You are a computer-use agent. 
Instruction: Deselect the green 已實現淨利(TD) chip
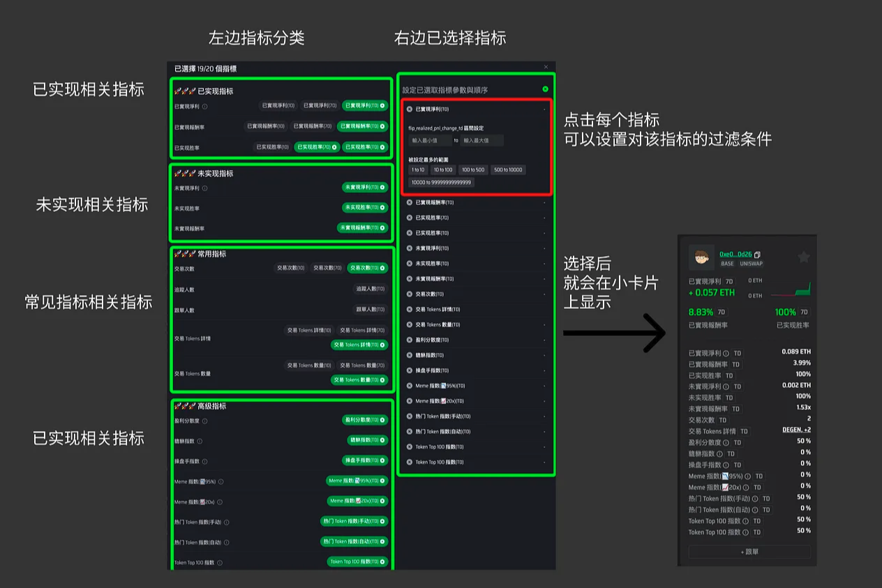tap(364, 106)
